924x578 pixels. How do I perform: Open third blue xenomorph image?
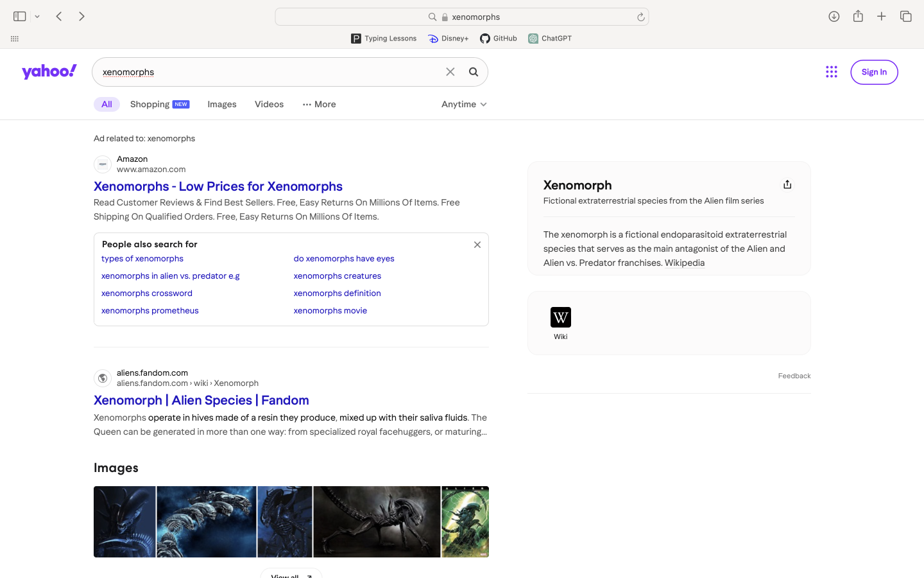[x=285, y=521]
